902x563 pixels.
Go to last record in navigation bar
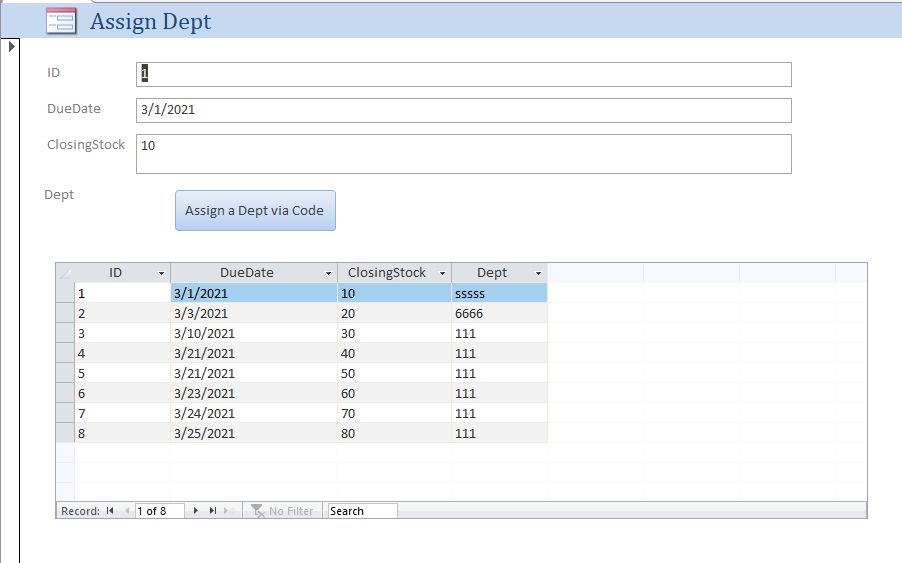tap(213, 511)
